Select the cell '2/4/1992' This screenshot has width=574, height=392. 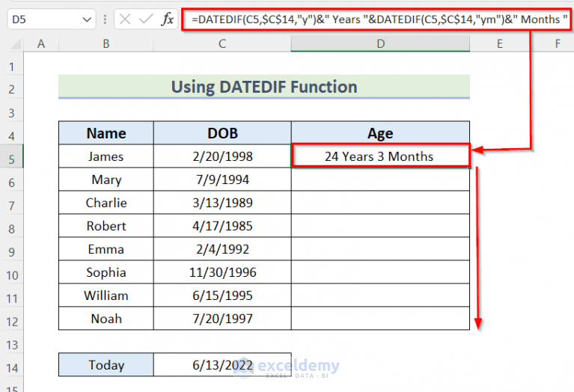point(222,249)
